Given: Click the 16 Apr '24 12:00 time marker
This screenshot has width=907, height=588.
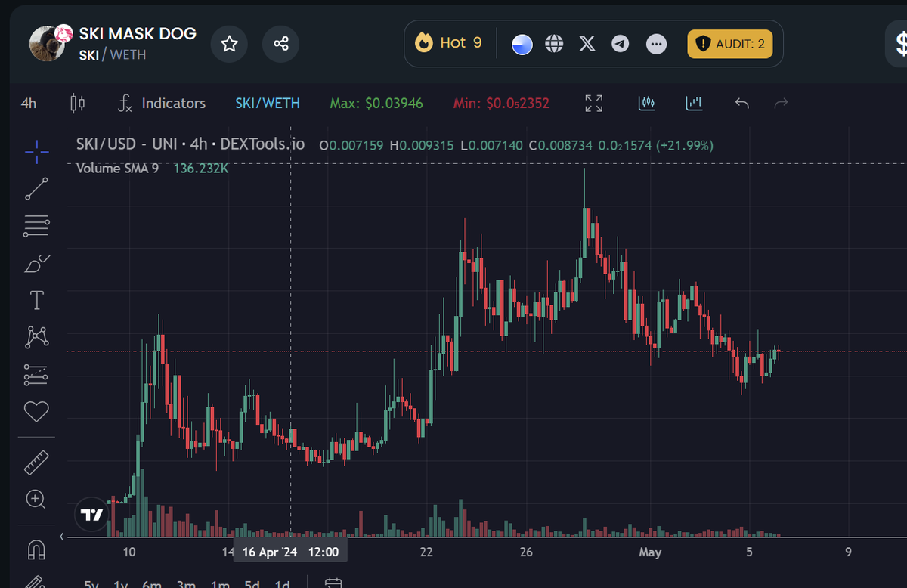Looking at the screenshot, I should coord(290,552).
